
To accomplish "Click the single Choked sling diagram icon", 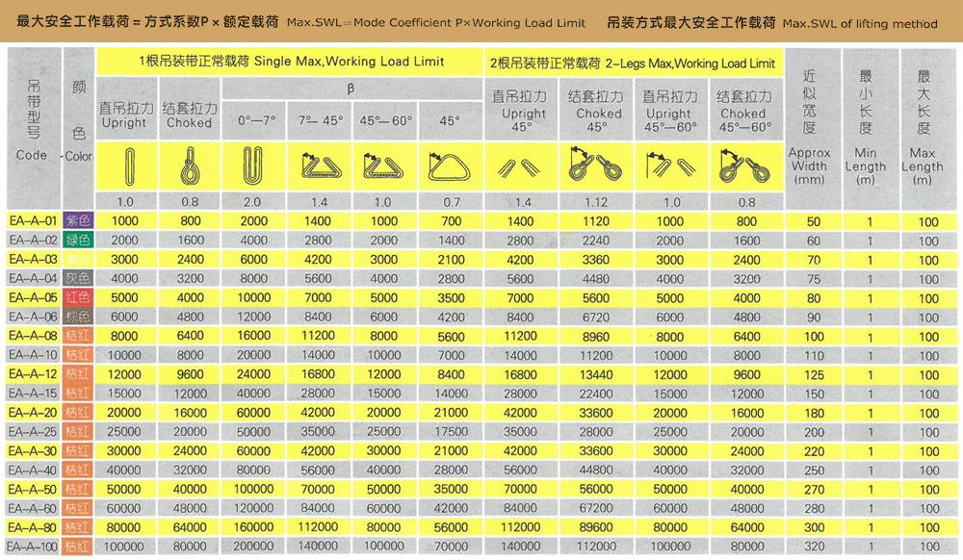I will pyautogui.click(x=189, y=164).
